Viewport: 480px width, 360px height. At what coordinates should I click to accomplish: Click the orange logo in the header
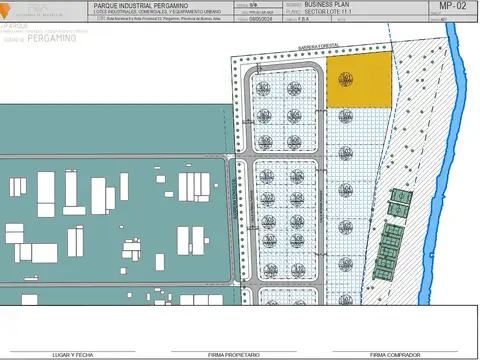click(4, 12)
